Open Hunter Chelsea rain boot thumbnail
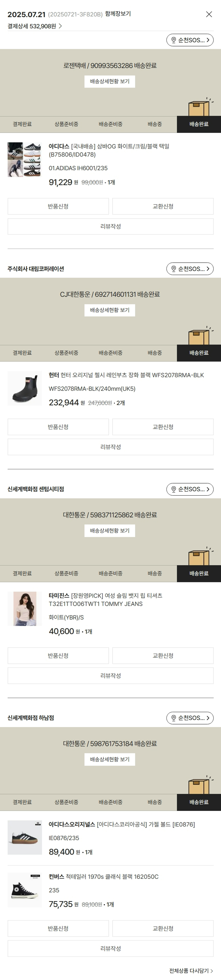 [25, 388]
